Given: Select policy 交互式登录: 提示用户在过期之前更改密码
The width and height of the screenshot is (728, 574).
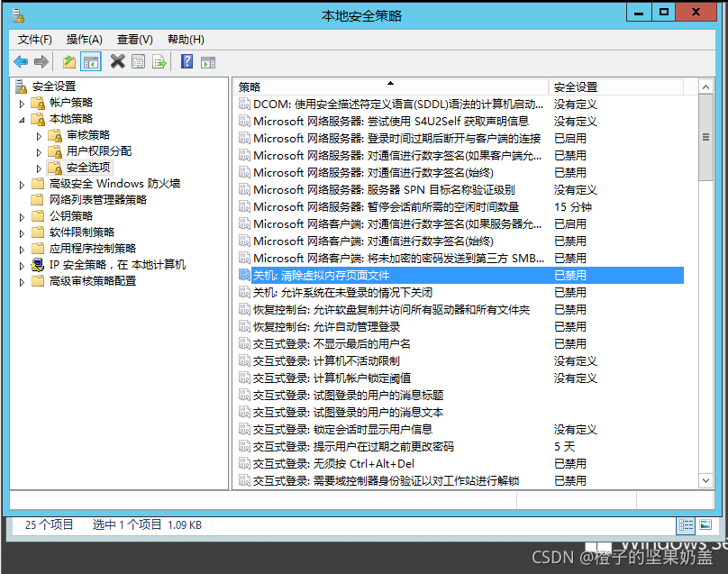Looking at the screenshot, I should [x=353, y=446].
